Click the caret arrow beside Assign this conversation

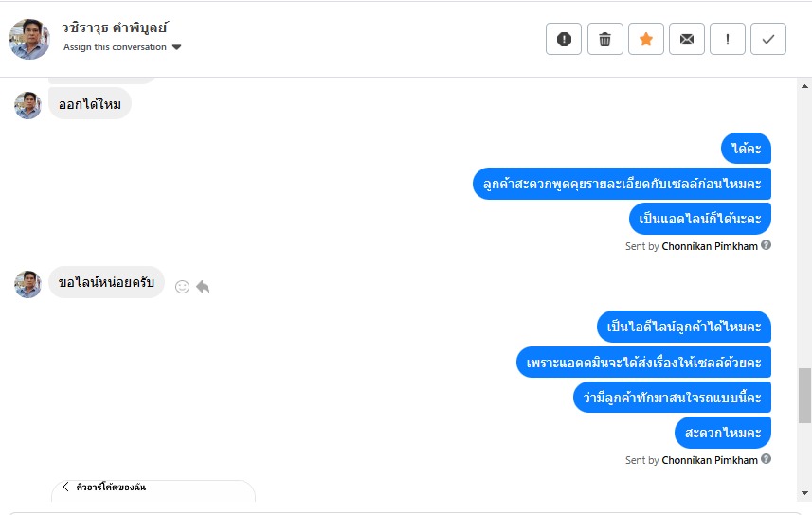[x=177, y=47]
